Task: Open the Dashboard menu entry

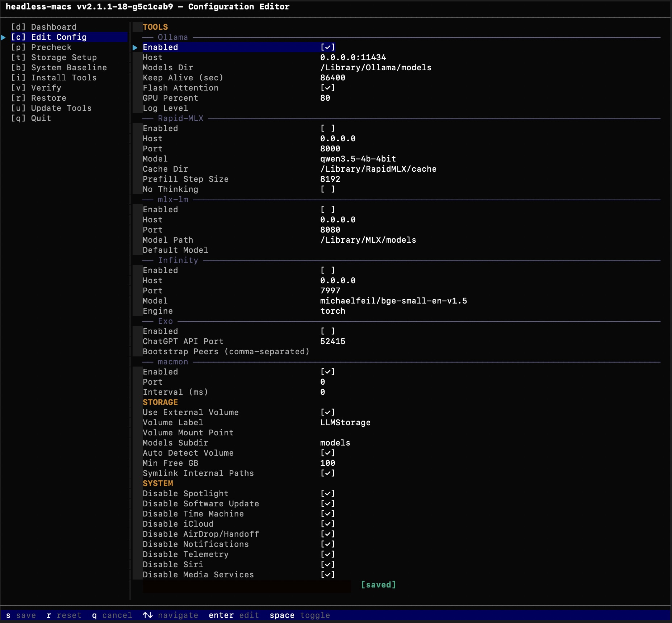Action: point(44,27)
